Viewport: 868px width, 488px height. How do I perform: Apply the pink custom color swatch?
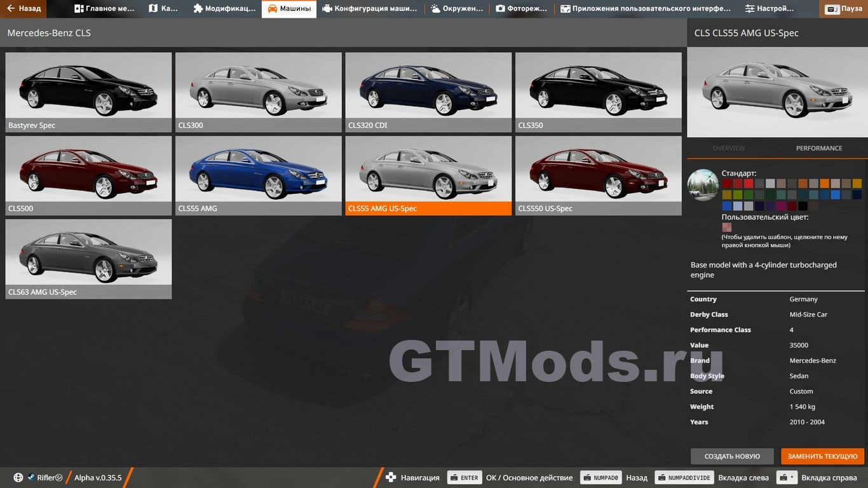(x=727, y=227)
